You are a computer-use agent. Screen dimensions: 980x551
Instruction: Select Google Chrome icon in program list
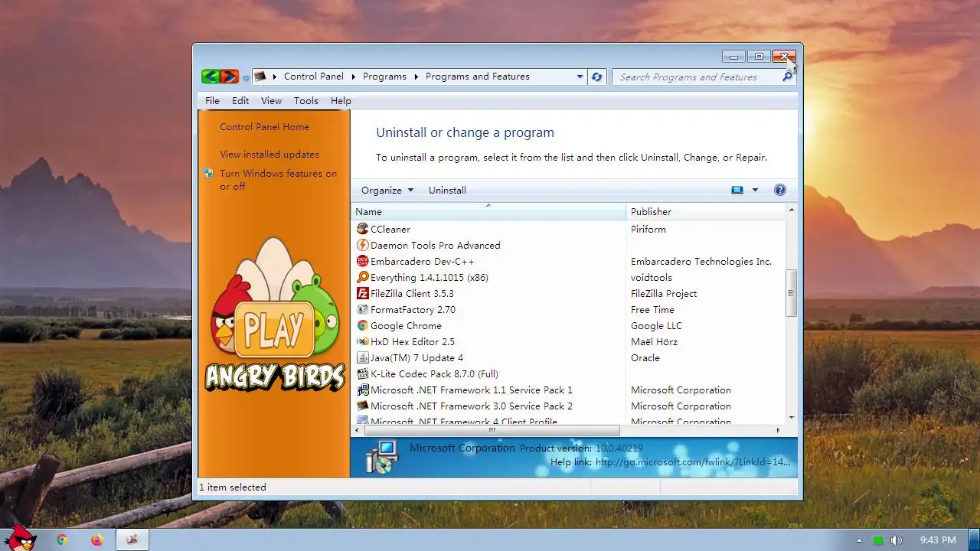click(363, 325)
